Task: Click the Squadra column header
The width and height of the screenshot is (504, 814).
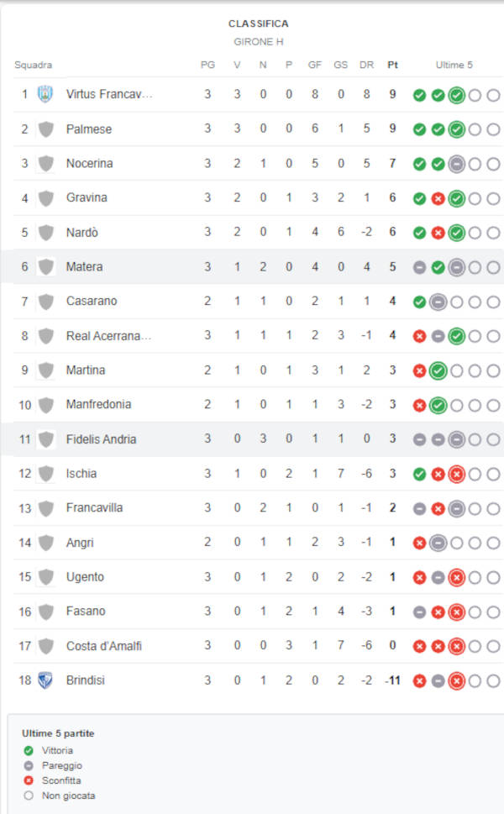Action: pos(34,65)
